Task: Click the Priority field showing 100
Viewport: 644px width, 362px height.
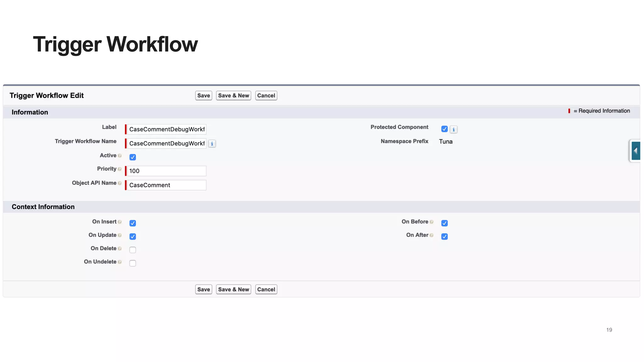Action: [167, 171]
